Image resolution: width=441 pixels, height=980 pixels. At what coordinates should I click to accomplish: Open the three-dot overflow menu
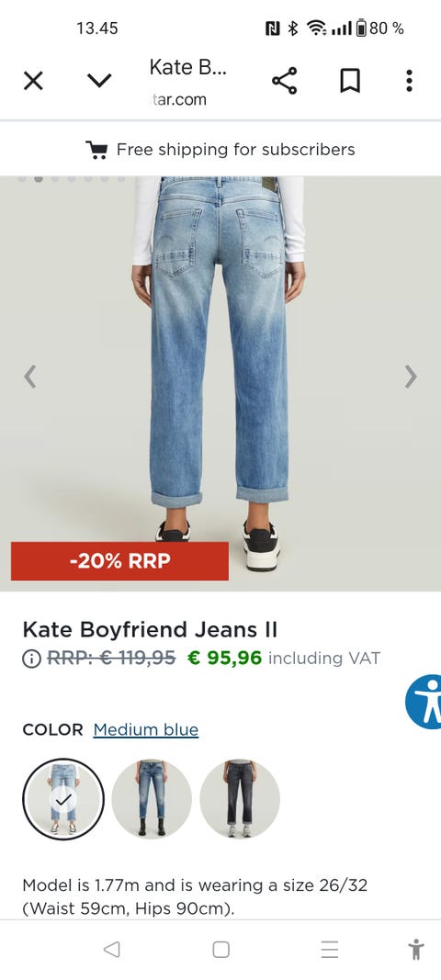tap(409, 81)
